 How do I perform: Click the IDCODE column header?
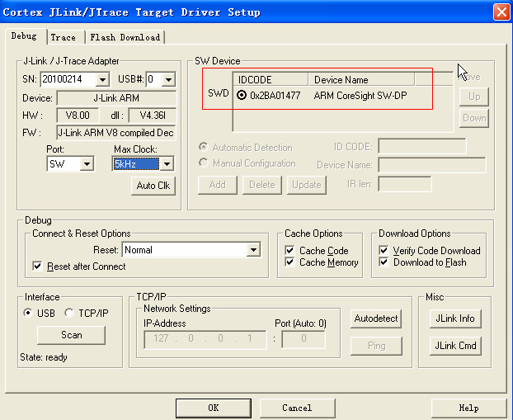pyautogui.click(x=271, y=79)
